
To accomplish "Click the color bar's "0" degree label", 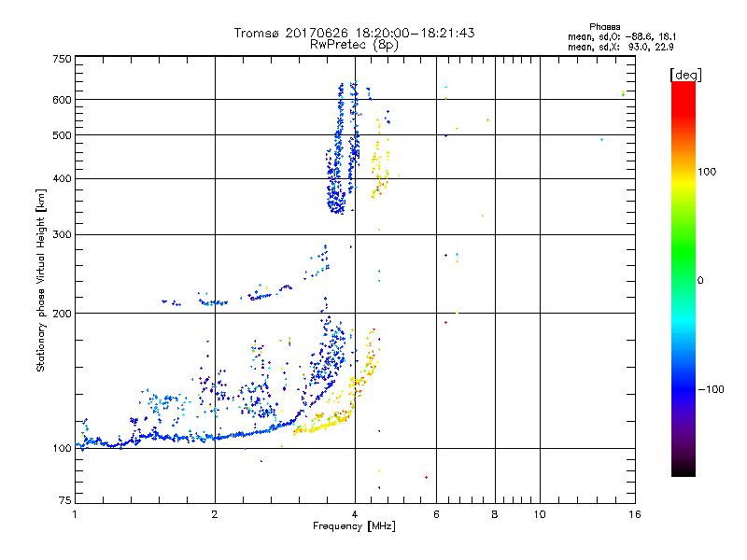I will [x=700, y=281].
